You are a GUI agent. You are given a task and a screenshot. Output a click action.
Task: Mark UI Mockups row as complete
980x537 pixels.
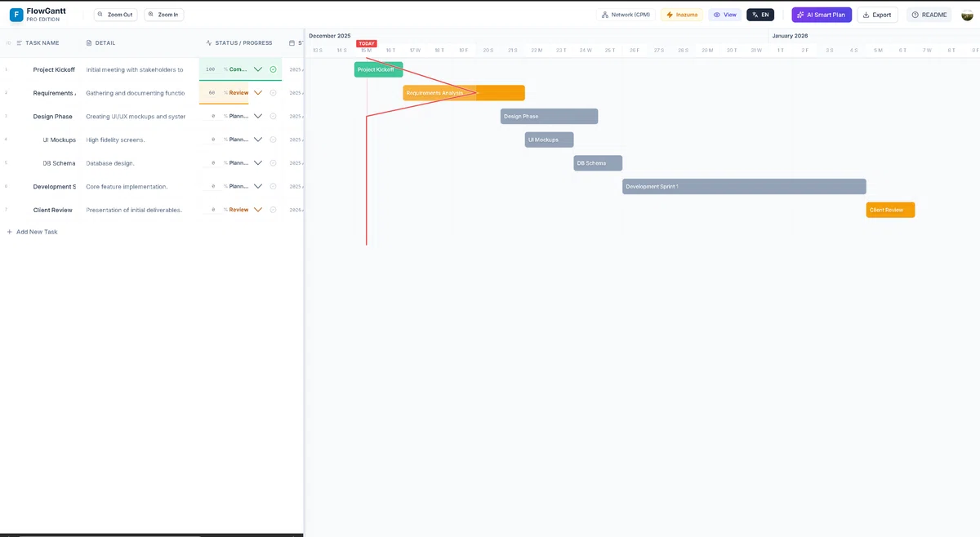pyautogui.click(x=273, y=140)
